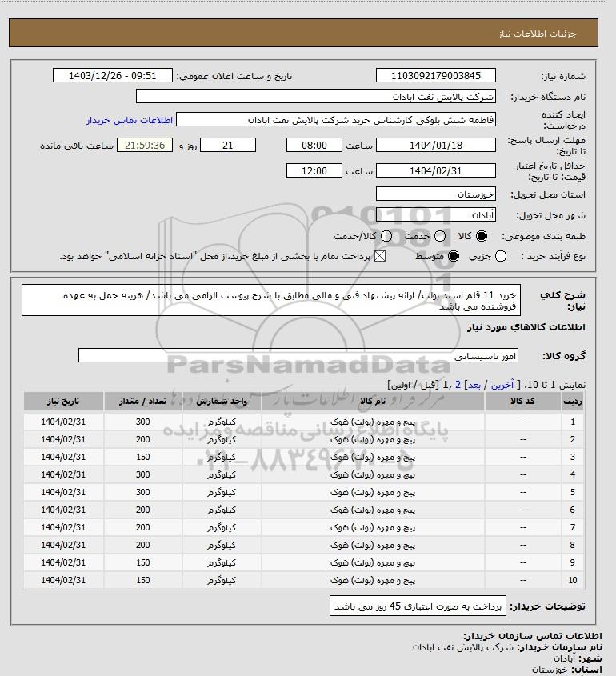Click the response deadline date 1404/01/18

click(436, 146)
